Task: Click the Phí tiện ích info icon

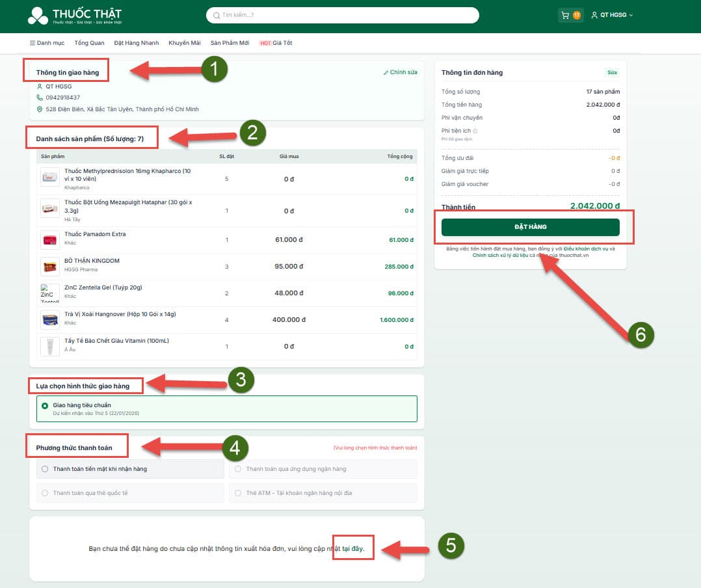Action: 475,131
